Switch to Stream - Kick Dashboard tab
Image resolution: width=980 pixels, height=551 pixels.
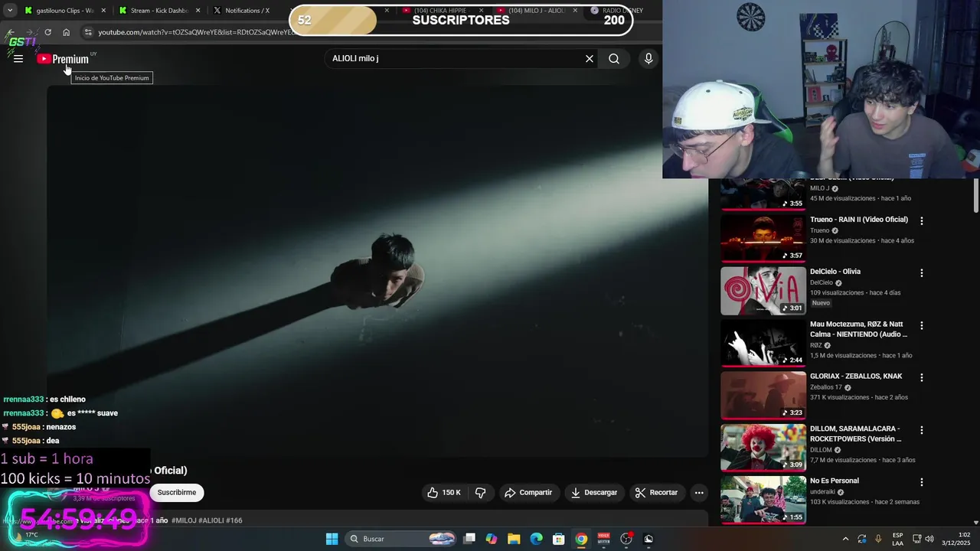[159, 11]
